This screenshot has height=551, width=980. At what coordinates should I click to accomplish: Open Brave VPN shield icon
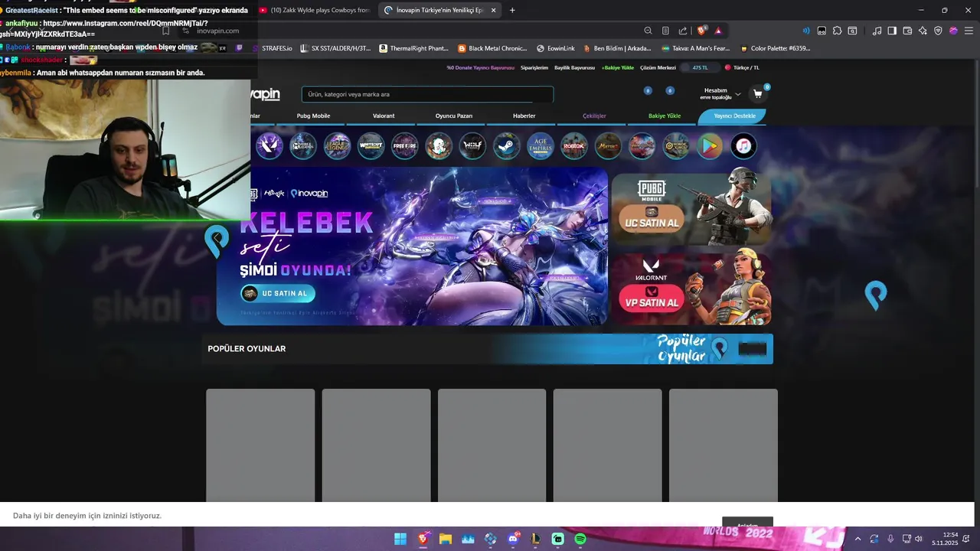click(x=938, y=31)
